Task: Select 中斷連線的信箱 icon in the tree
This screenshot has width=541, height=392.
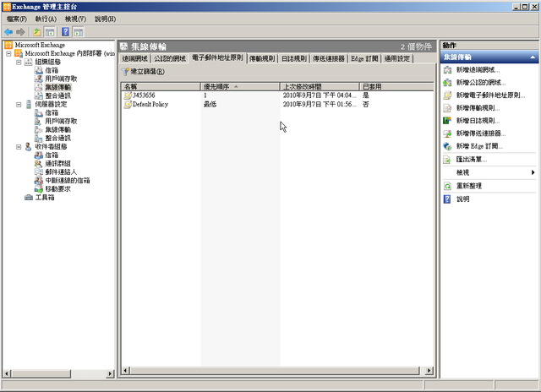Action: click(x=39, y=180)
